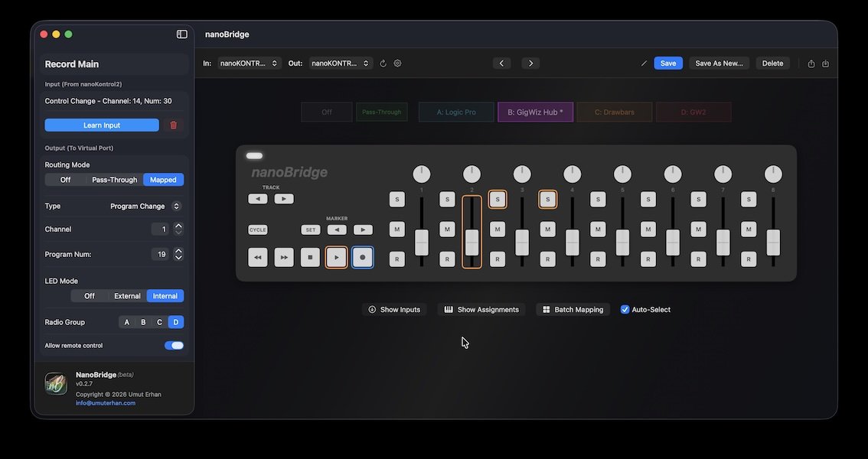Click the pencil rename icon beside Save
The width and height of the screenshot is (868, 459).
coord(644,63)
